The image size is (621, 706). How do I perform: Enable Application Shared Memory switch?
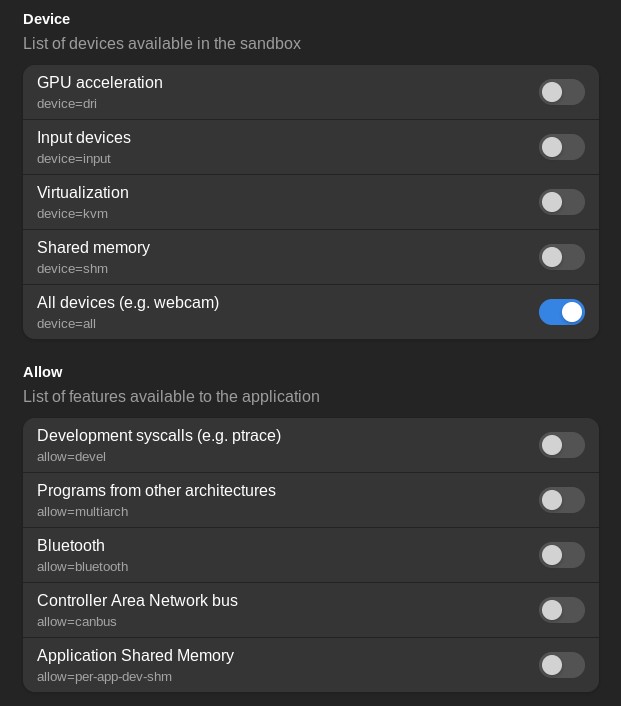point(562,665)
